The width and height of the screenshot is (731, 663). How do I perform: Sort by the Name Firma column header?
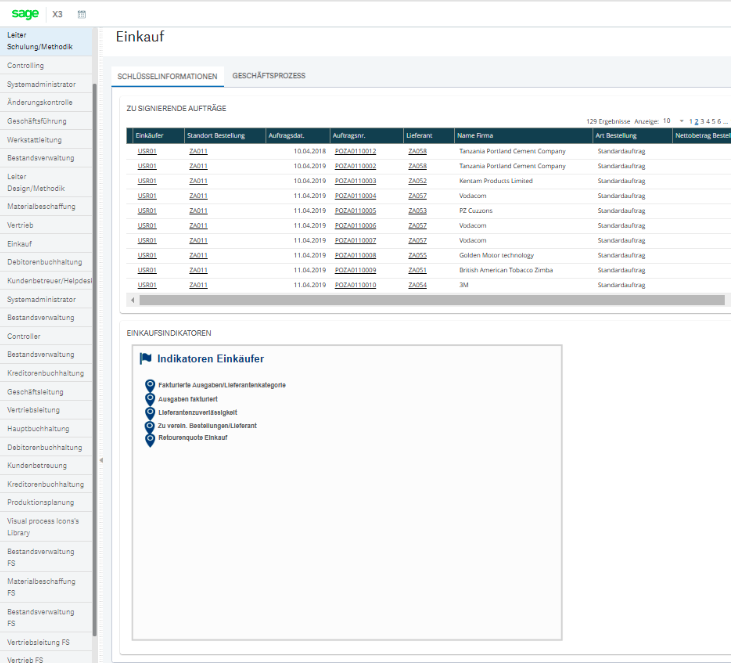[x=523, y=136]
